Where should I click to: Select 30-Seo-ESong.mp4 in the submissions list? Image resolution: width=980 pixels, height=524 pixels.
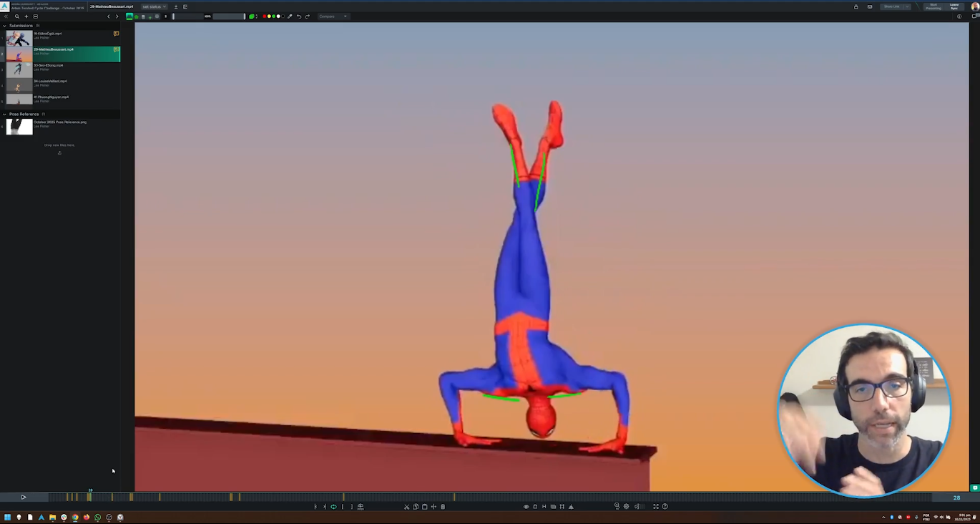point(49,66)
